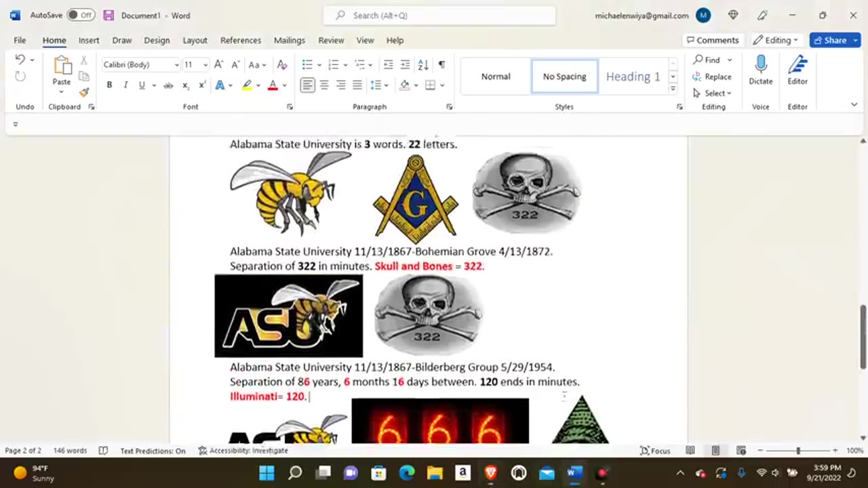The height and width of the screenshot is (488, 868).
Task: Switch to the Design tab
Action: (157, 40)
